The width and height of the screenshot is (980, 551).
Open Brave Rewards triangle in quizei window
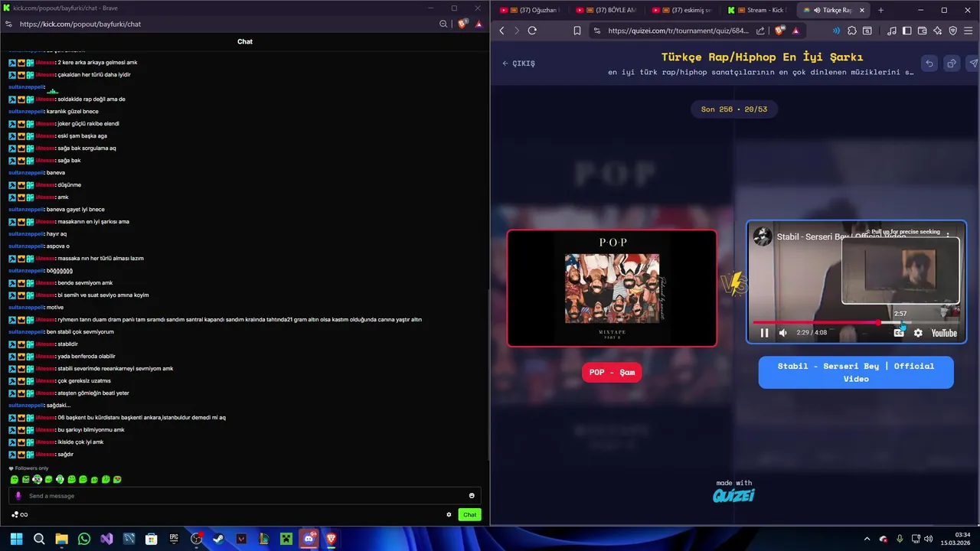795,31
